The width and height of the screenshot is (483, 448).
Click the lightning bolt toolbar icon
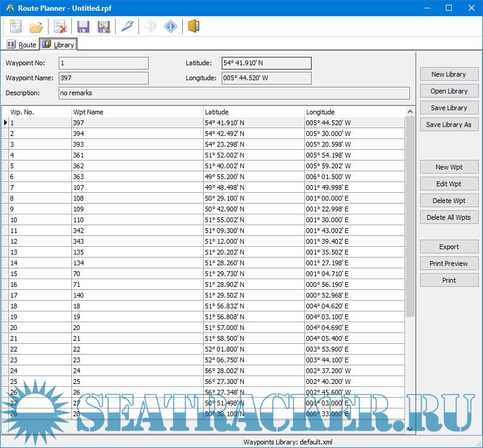pyautogui.click(x=127, y=26)
